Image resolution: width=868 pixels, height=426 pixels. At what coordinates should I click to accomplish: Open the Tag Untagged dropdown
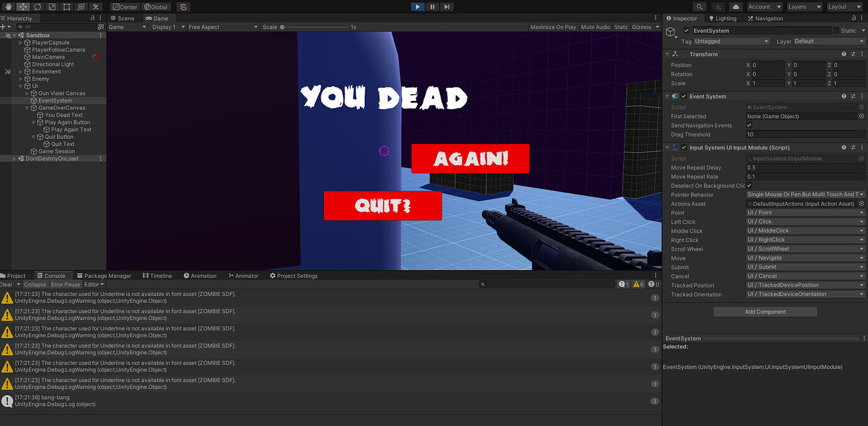732,41
